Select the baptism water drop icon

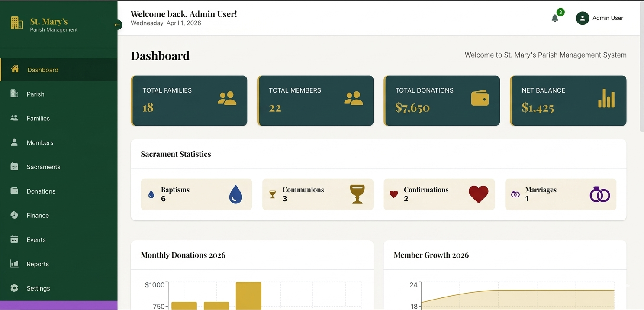235,194
